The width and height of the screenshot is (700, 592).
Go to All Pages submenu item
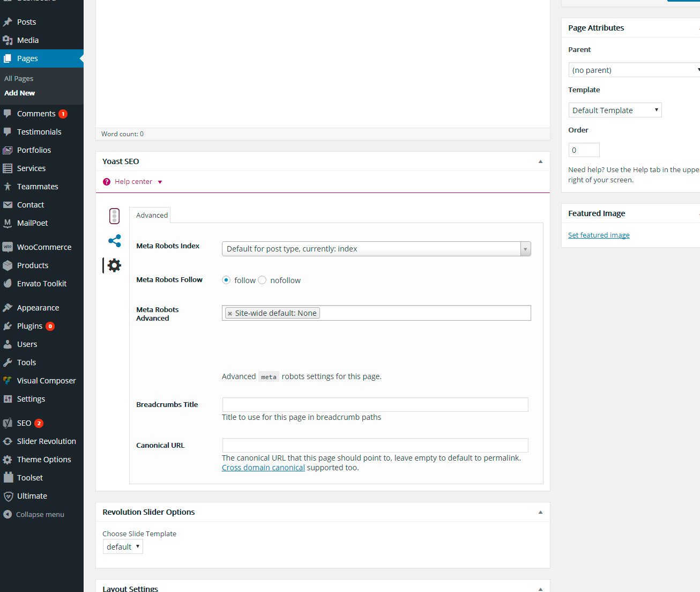tap(19, 78)
